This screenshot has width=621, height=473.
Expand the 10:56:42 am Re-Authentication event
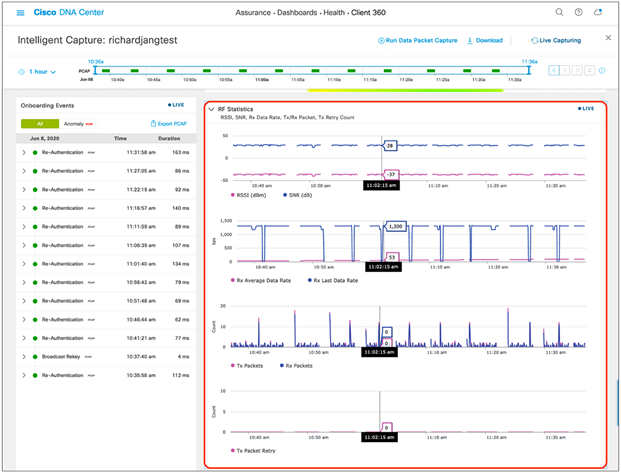pos(24,282)
